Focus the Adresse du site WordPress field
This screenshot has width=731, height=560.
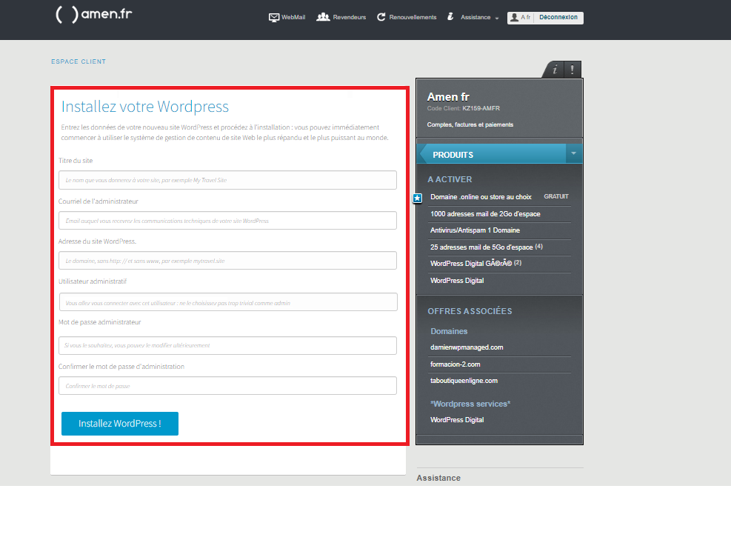(x=227, y=261)
